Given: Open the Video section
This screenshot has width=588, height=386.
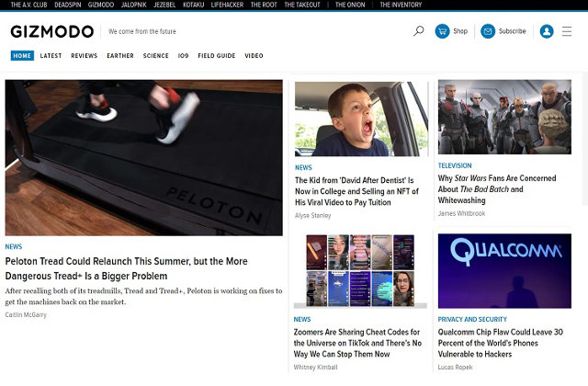Looking at the screenshot, I should (x=254, y=55).
